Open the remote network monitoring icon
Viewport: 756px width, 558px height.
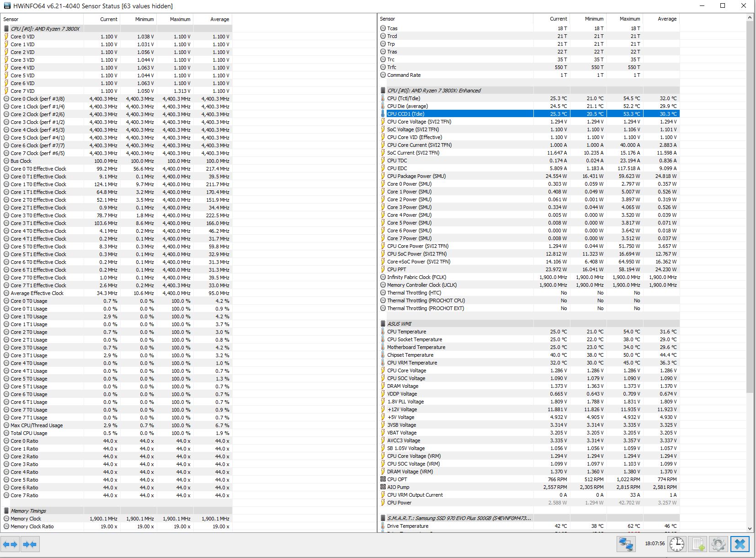tap(626, 544)
